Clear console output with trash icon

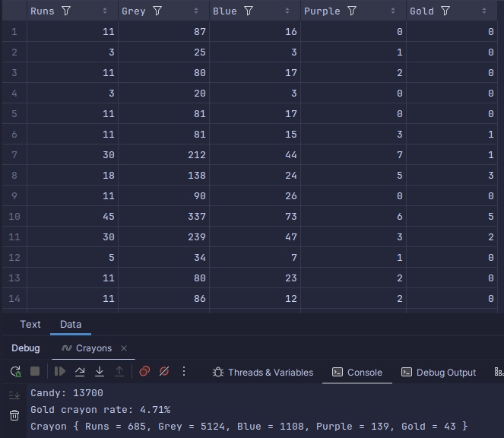click(14, 415)
